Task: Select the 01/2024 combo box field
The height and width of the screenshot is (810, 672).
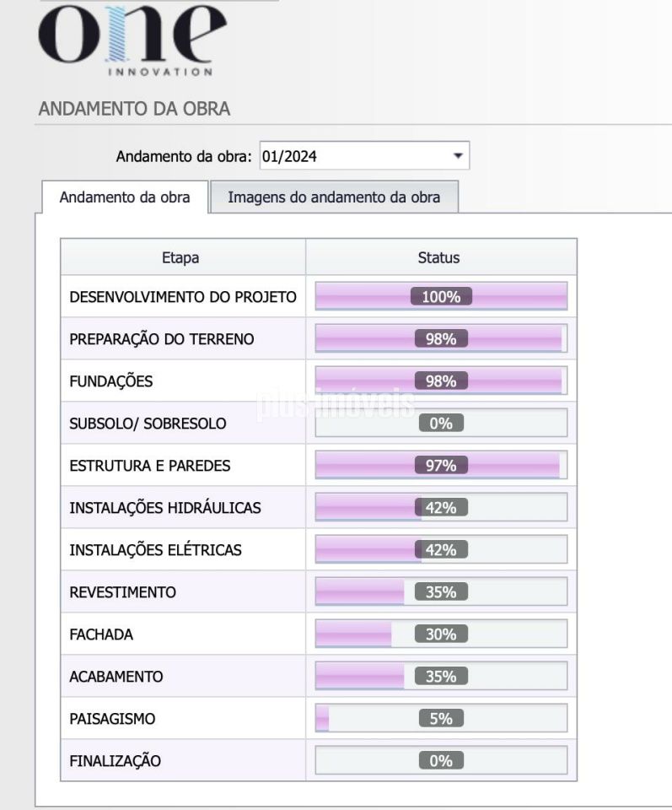Action: pyautogui.click(x=354, y=155)
